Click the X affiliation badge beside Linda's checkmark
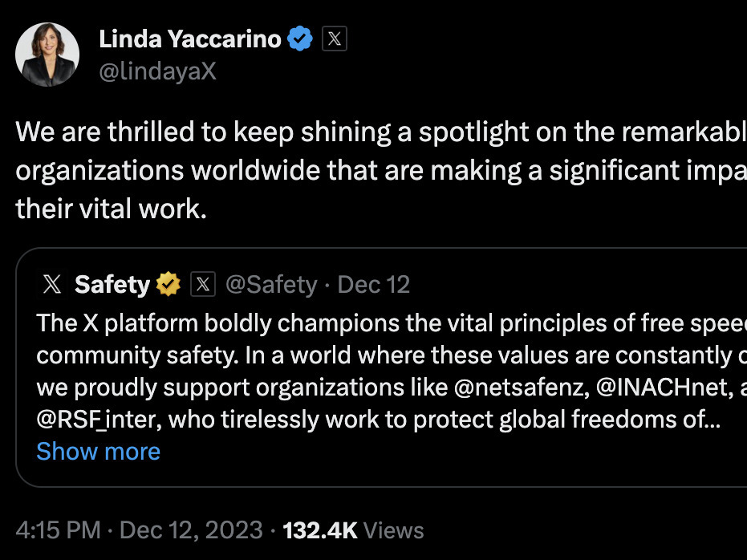Image resolution: width=747 pixels, height=560 pixels. coord(334,38)
